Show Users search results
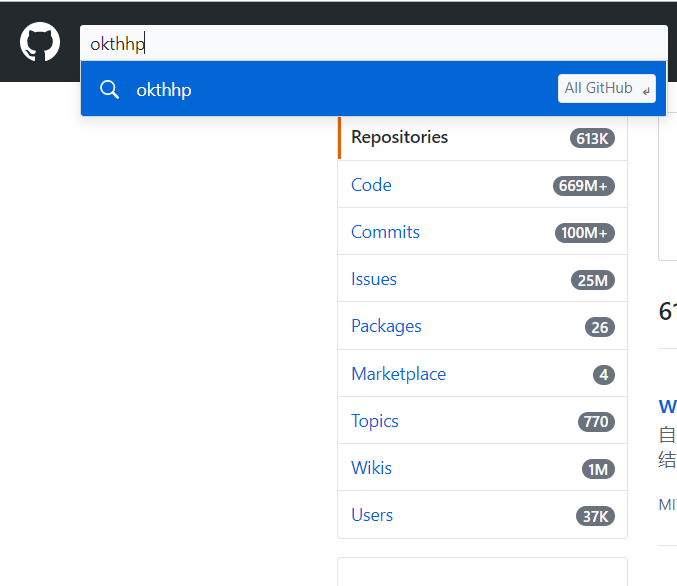Image resolution: width=677 pixels, height=586 pixels. pos(372,515)
